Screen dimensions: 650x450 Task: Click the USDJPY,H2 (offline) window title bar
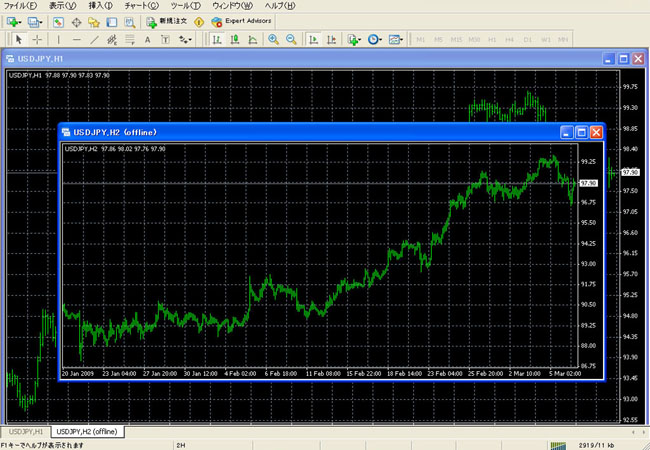(x=300, y=131)
